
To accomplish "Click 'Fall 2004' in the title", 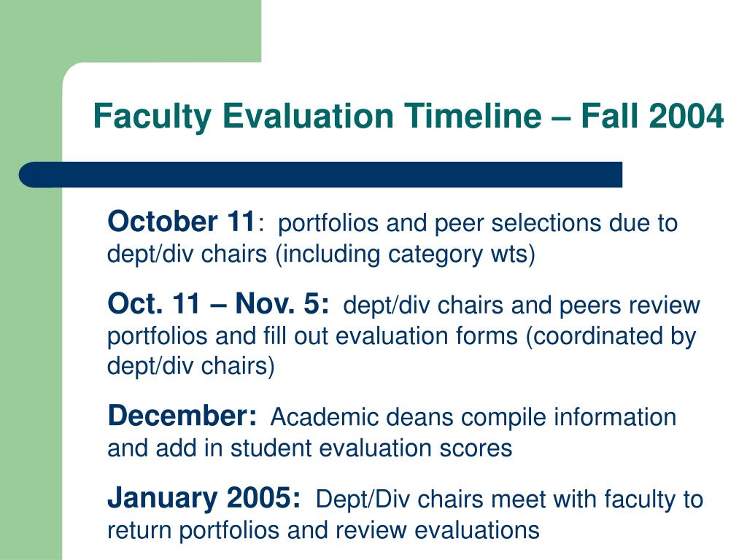I will pos(652,116).
